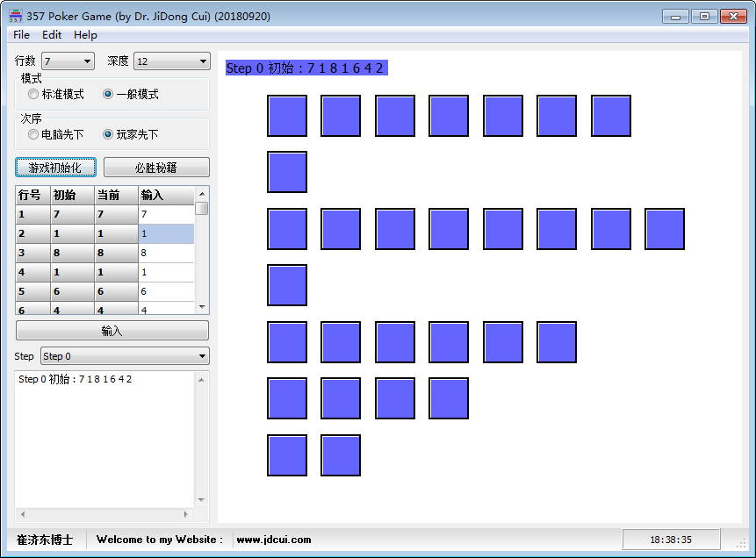Pick the third card in the fifth row

[x=395, y=342]
